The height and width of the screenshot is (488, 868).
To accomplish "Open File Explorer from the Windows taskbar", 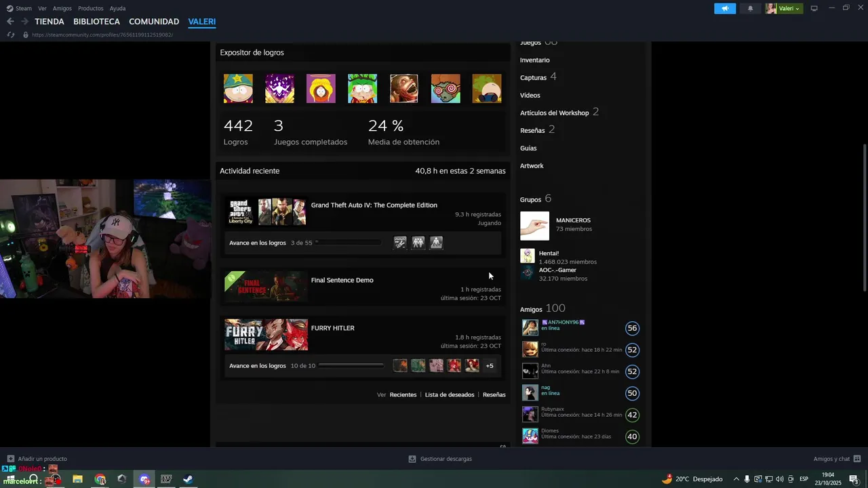I will pos(77,479).
